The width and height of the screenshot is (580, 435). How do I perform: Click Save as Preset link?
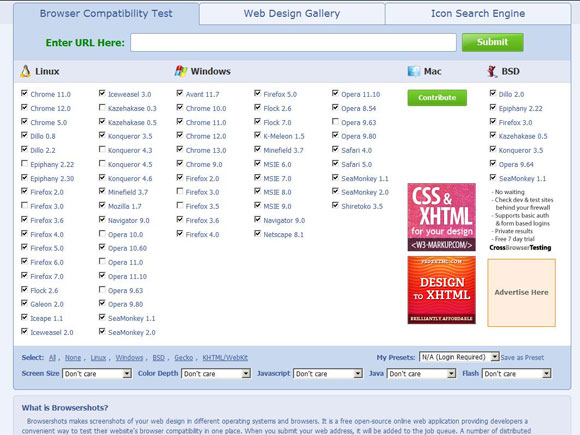pos(522,358)
